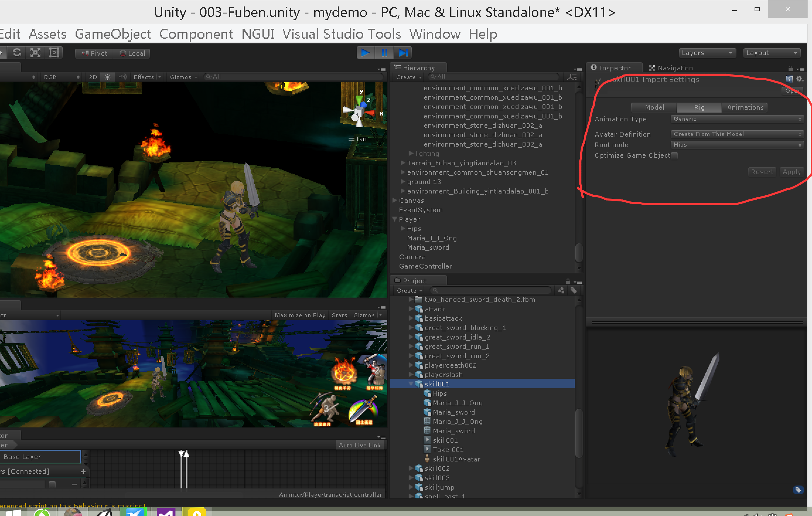812x516 pixels.
Task: Toggle the Local handle rotation button
Action: 132,53
